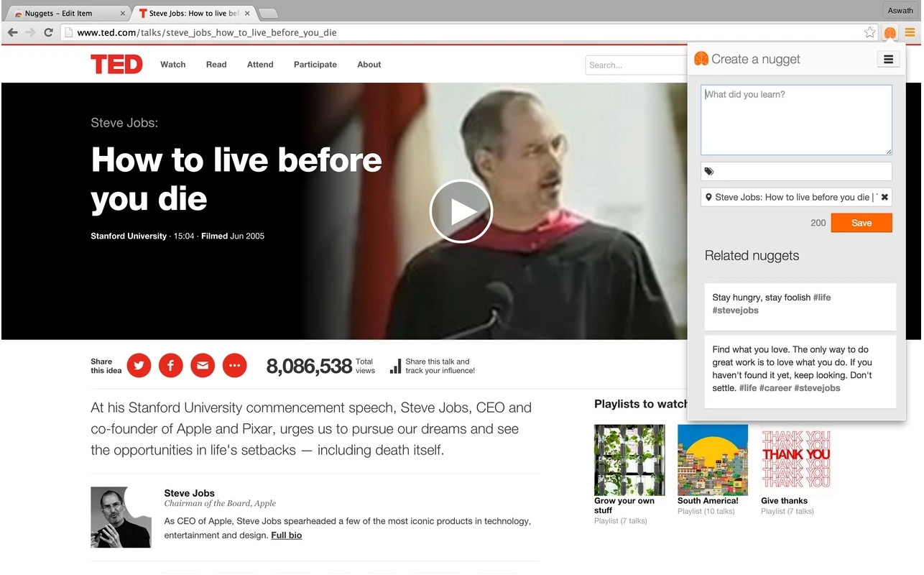Click the #career hashtag in related nugget
Image resolution: width=924 pixels, height=575 pixels.
coord(775,388)
